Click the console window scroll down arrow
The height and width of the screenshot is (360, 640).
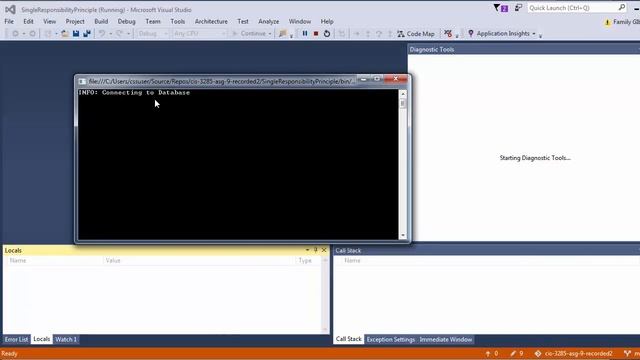(403, 235)
